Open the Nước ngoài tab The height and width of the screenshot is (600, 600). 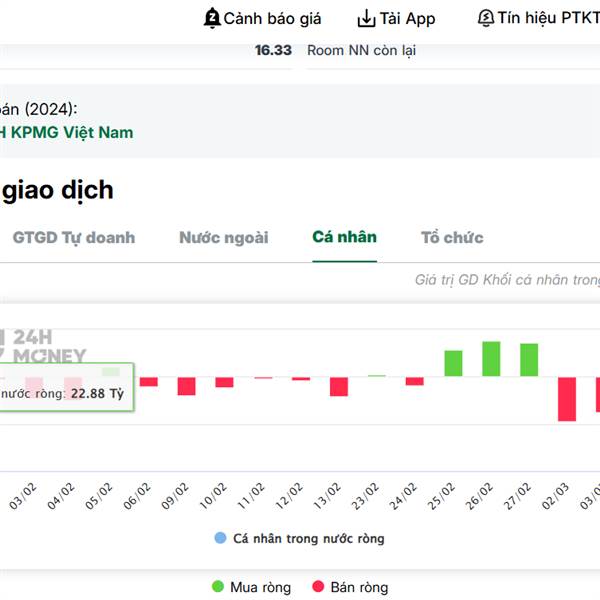coord(224,237)
